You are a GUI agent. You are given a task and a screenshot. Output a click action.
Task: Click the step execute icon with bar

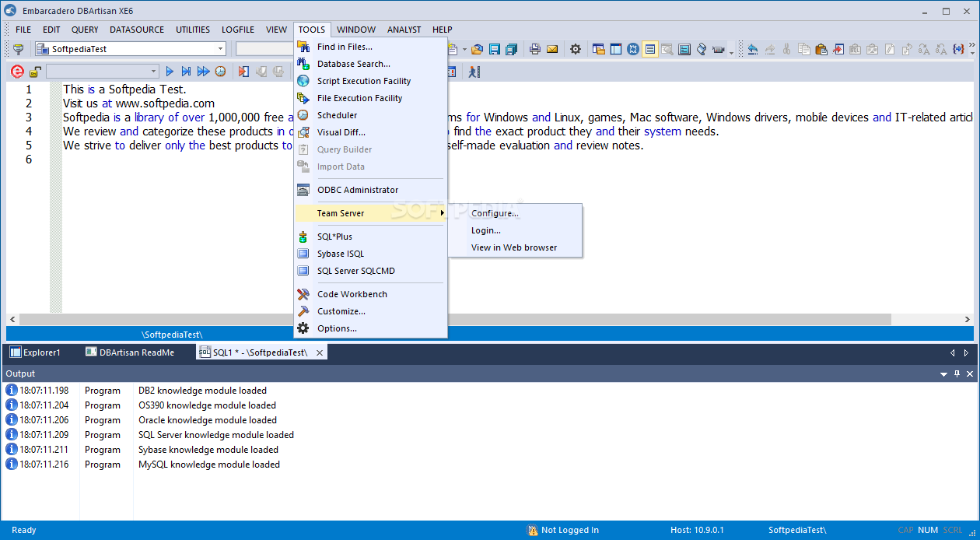(187, 72)
